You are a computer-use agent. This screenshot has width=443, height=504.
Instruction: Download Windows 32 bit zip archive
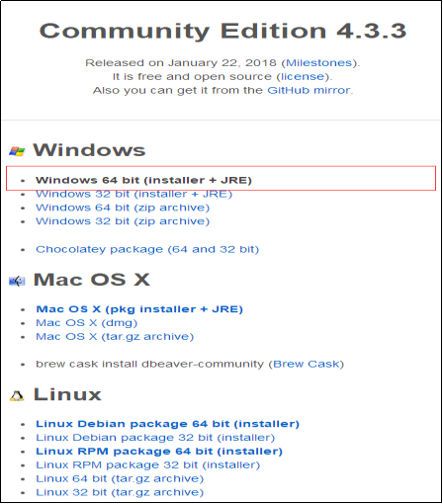click(123, 221)
